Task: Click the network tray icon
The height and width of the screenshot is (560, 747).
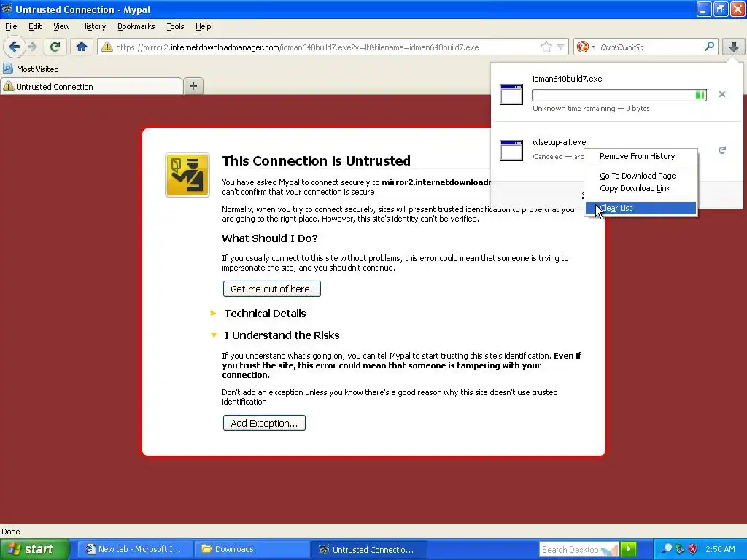Action: click(680, 549)
